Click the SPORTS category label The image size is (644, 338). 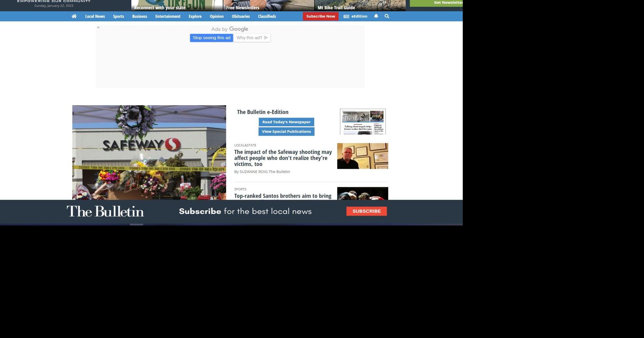tap(240, 189)
